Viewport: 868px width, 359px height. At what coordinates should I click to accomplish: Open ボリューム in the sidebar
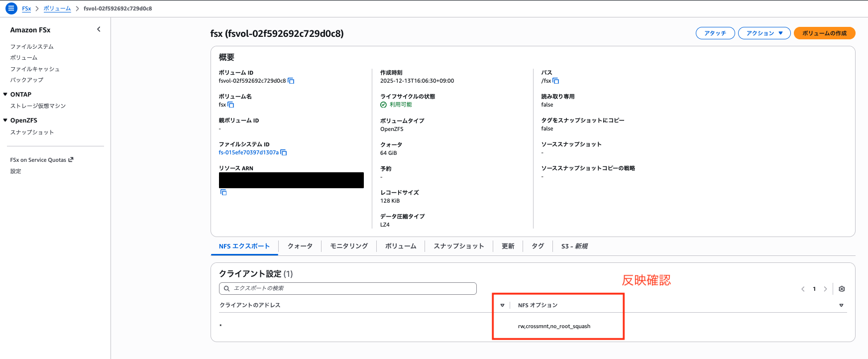(24, 58)
